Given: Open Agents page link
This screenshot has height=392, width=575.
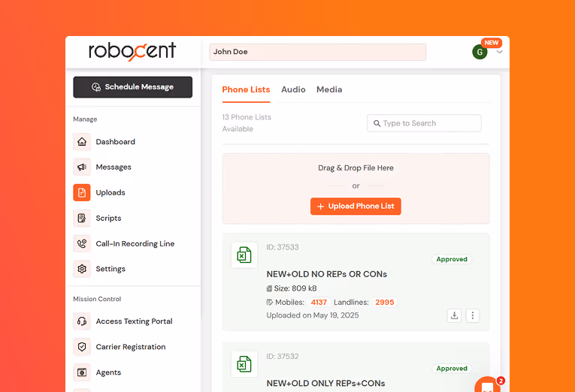Looking at the screenshot, I should point(108,372).
